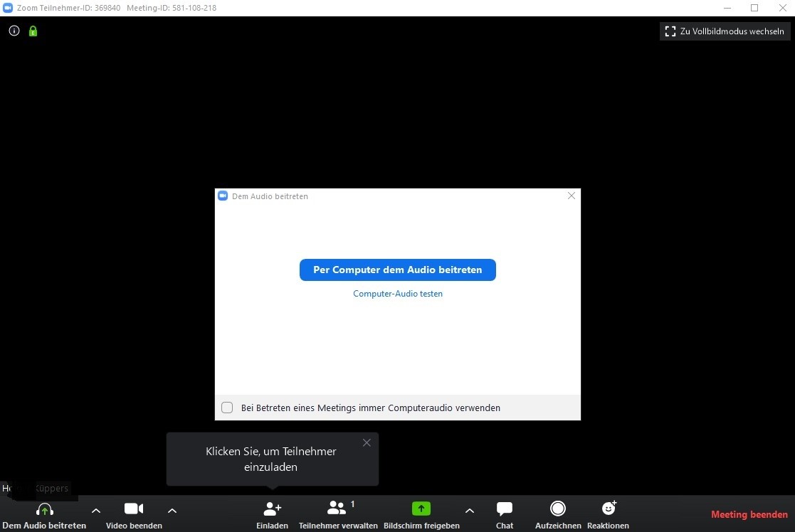Expand share options arrow beside Bildschirm freigeben

tap(470, 511)
